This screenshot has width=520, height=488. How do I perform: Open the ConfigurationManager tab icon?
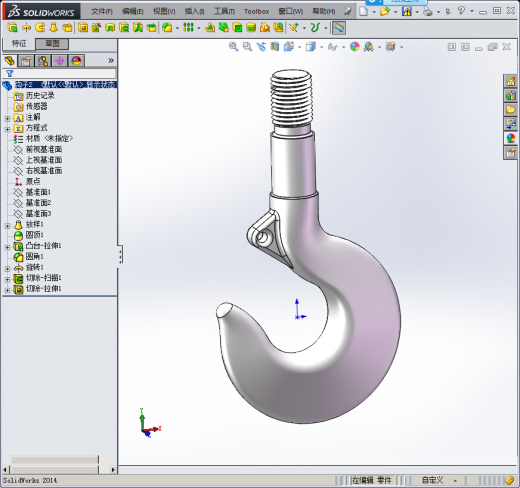click(43, 61)
